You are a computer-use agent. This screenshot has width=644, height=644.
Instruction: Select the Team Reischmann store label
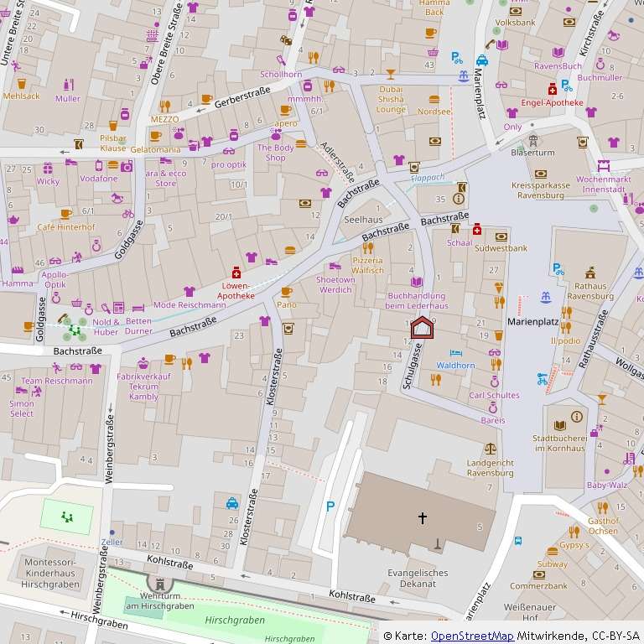[x=57, y=381]
